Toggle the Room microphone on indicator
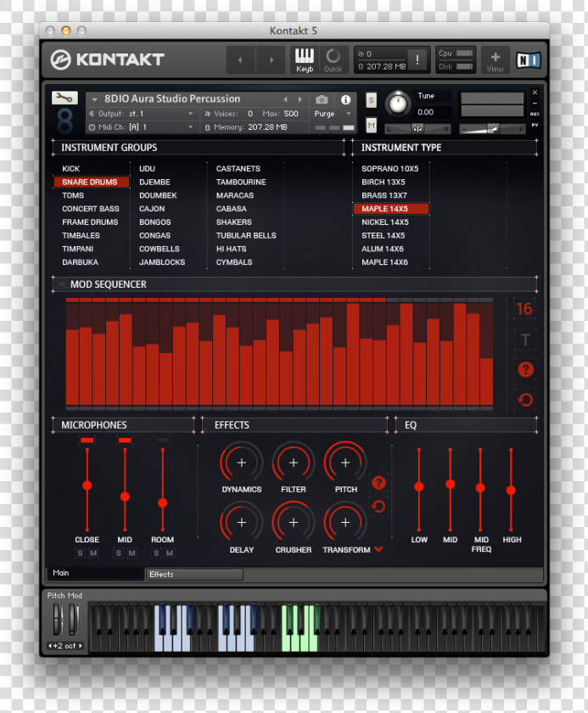This screenshot has width=588, height=713. (163, 440)
